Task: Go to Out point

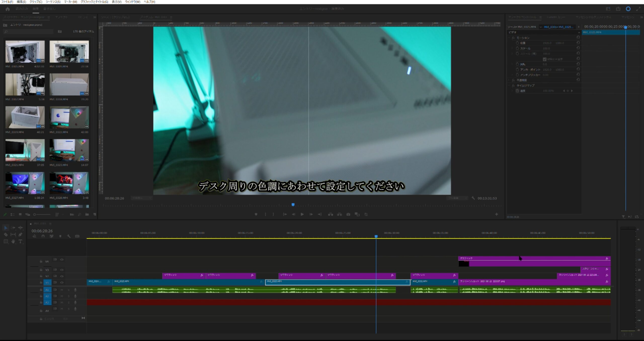Action: click(x=320, y=214)
